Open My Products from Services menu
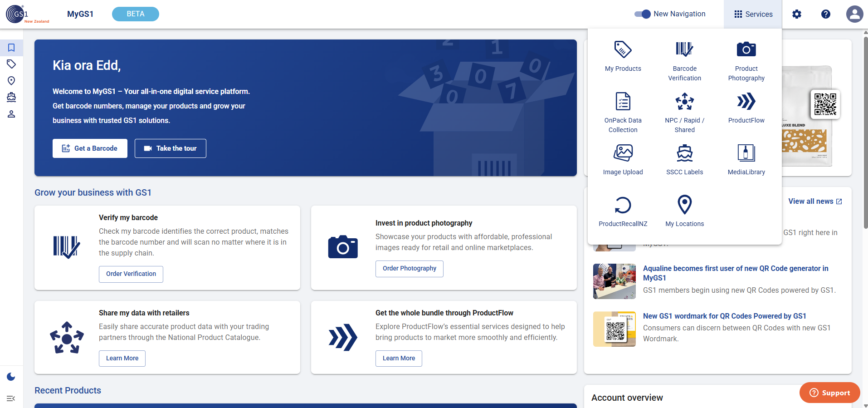The width and height of the screenshot is (868, 408). 623,57
